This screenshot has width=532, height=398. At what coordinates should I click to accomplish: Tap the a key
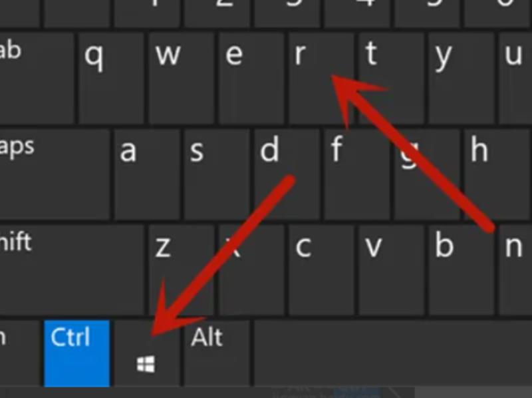pyautogui.click(x=146, y=174)
